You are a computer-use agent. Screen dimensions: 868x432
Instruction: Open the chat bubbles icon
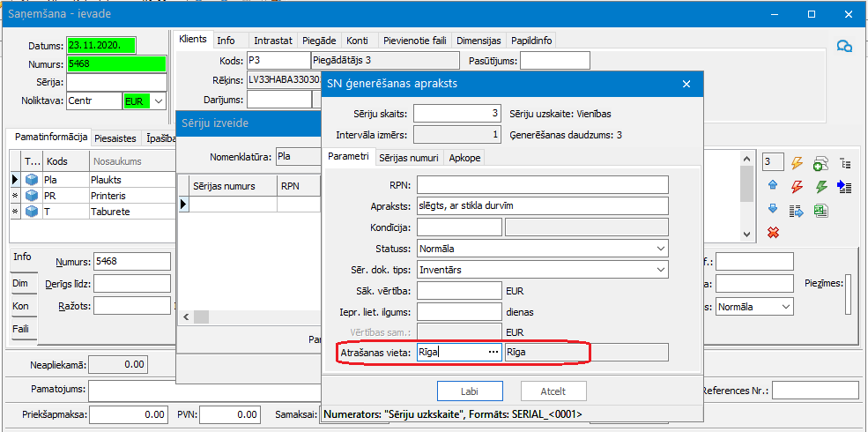tap(844, 46)
